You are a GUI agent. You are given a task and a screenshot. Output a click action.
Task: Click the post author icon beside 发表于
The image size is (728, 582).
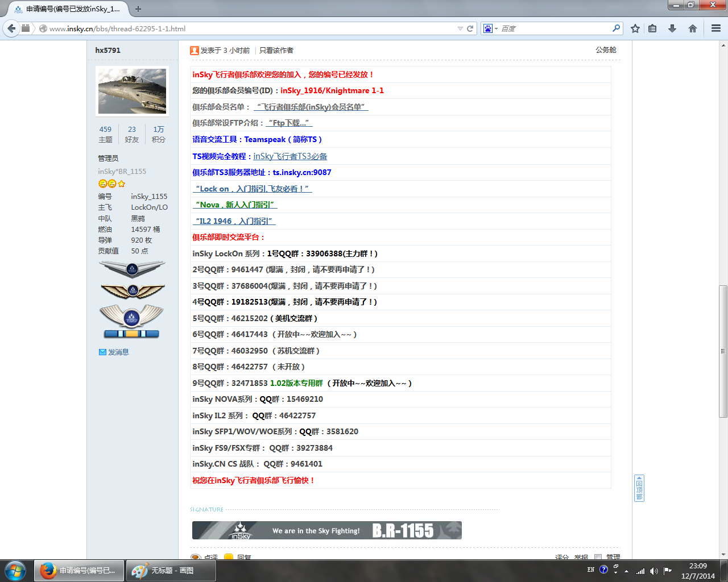click(195, 51)
